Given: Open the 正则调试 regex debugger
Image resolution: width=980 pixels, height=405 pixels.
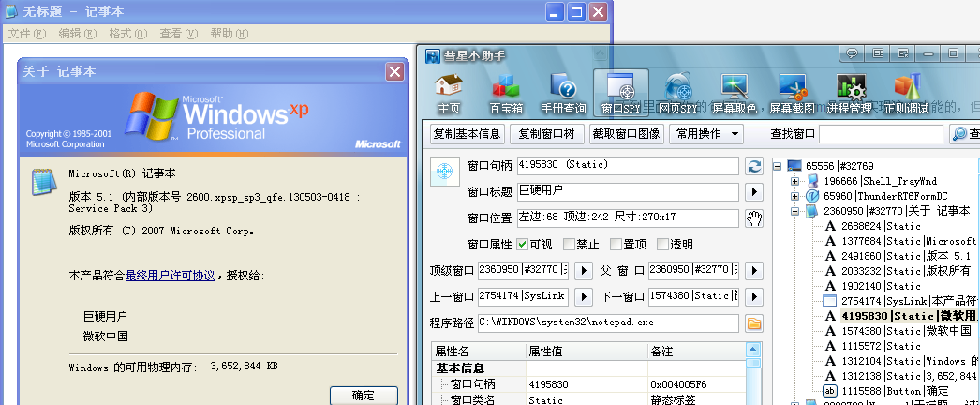Looking at the screenshot, I should (x=906, y=94).
